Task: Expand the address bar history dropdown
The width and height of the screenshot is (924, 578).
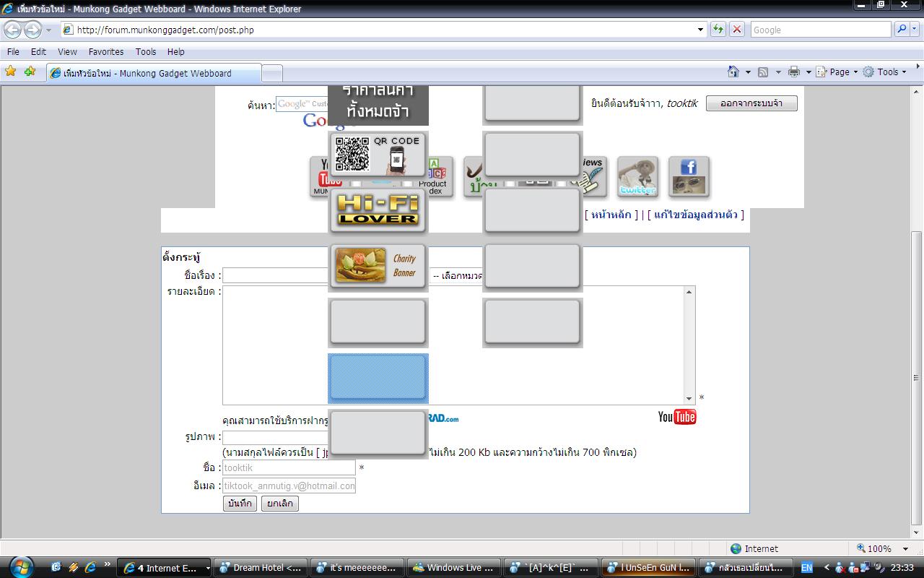Action: point(700,30)
